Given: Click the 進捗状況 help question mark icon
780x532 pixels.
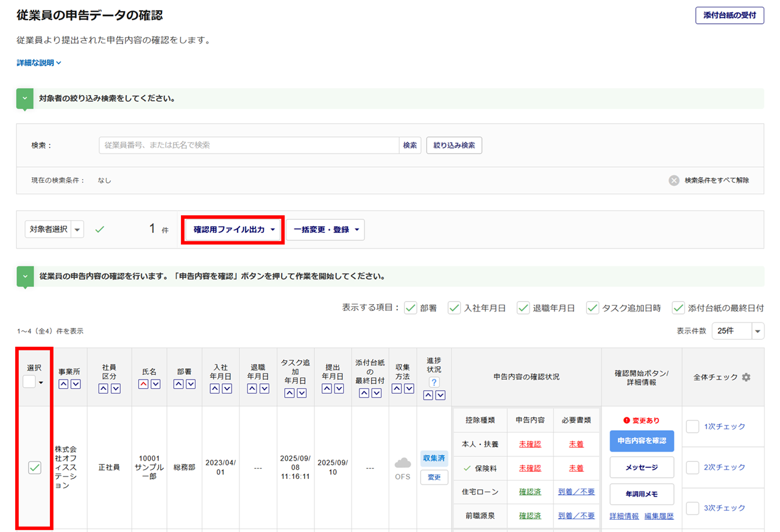Looking at the screenshot, I should click(x=434, y=382).
